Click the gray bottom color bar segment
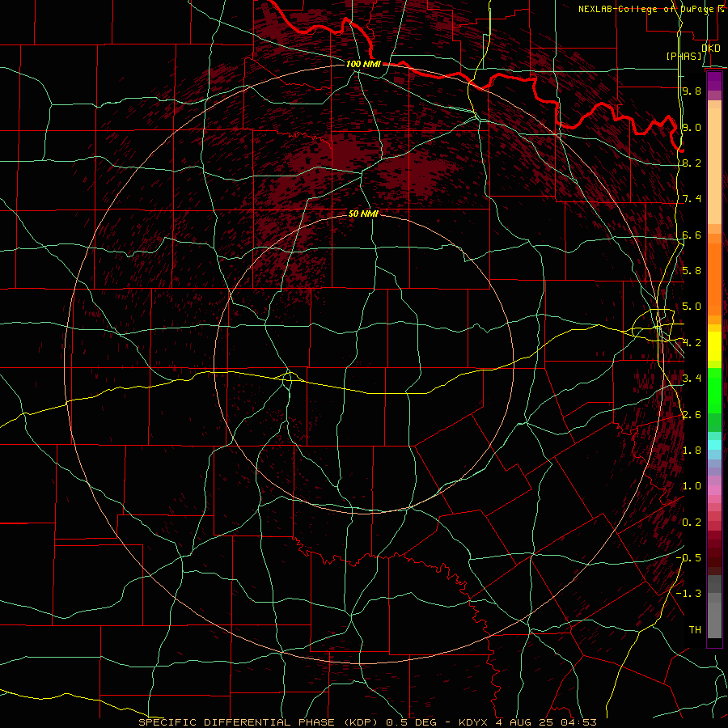The width and height of the screenshot is (728, 728). [x=714, y=620]
